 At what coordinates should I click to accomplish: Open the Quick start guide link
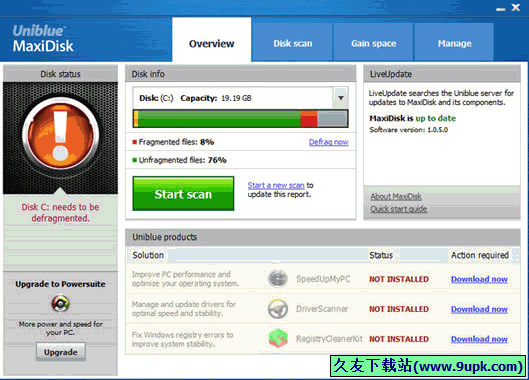pyautogui.click(x=399, y=209)
